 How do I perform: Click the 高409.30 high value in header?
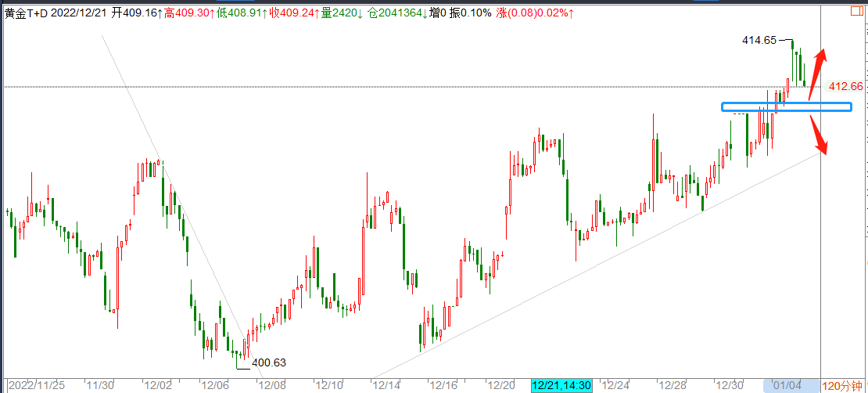pos(190,13)
